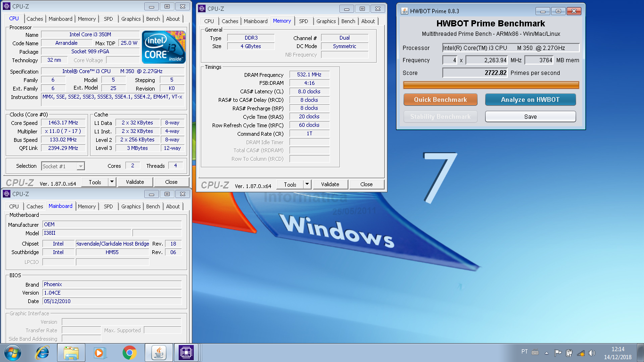Open About tab in Mainboard window
The width and height of the screenshot is (644, 362).
coord(173,206)
